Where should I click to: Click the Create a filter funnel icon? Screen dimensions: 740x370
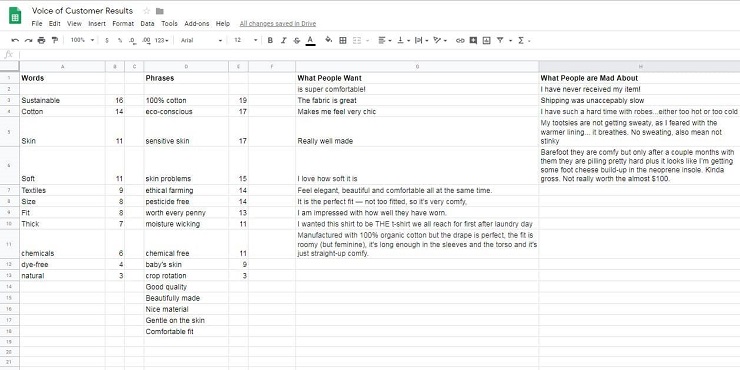pyautogui.click(x=500, y=41)
